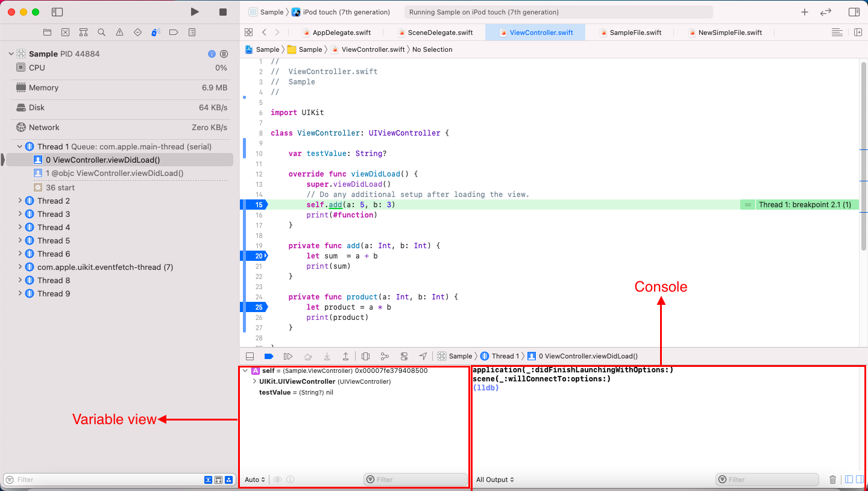Open the Find navigator magnifier icon
The width and height of the screenshot is (868, 491).
tap(101, 33)
